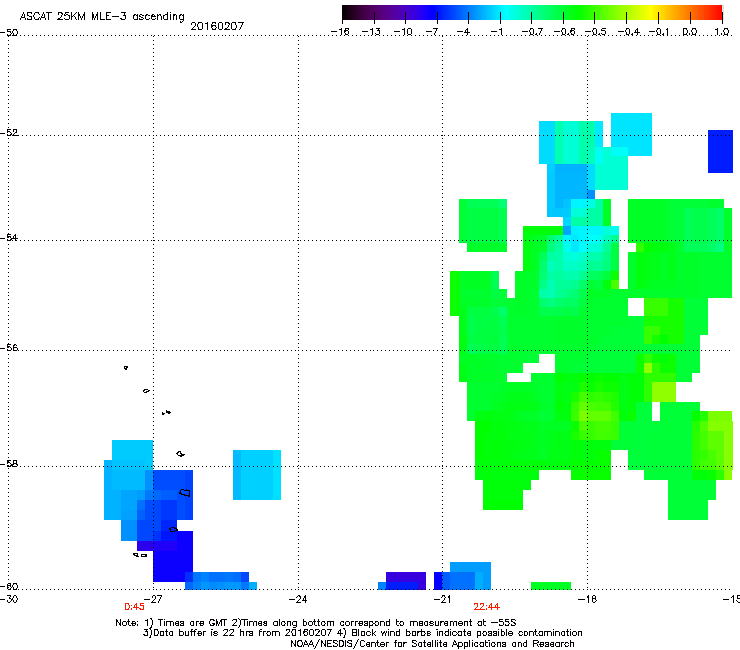Click the latitude axis label '-58'
This screenshot has width=740, height=650.
9,464
